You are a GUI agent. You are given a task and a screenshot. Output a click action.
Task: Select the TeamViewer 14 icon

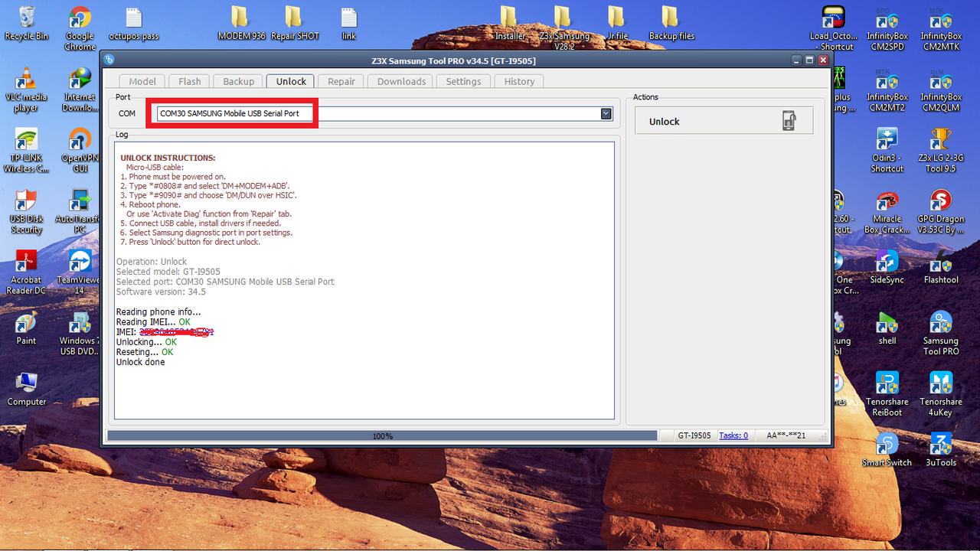[x=80, y=273]
